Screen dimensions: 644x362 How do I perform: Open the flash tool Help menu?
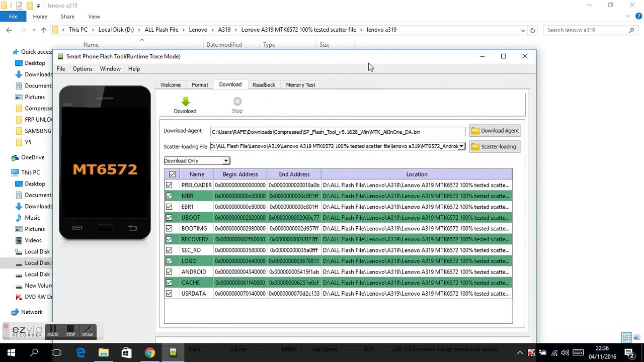click(134, 69)
